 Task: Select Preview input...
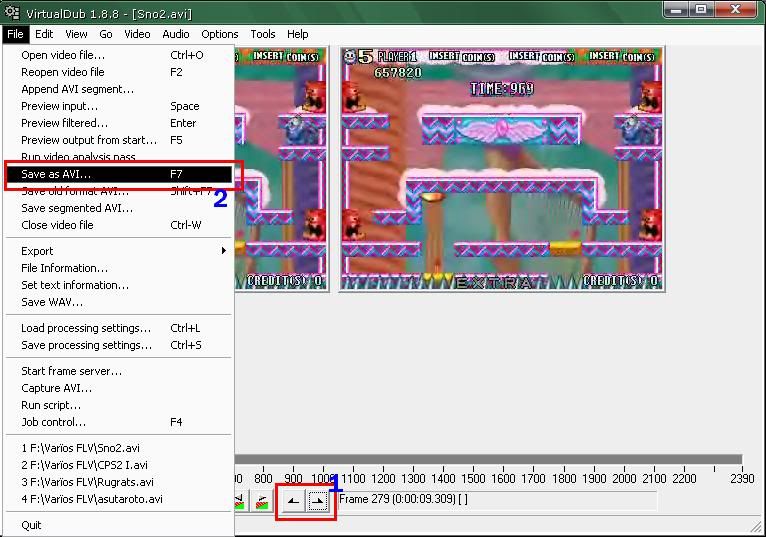pos(118,106)
